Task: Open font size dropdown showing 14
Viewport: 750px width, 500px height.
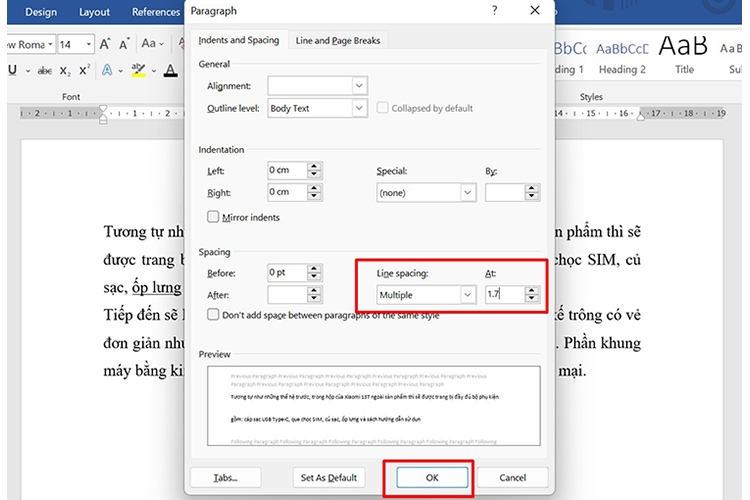Action: (88, 44)
